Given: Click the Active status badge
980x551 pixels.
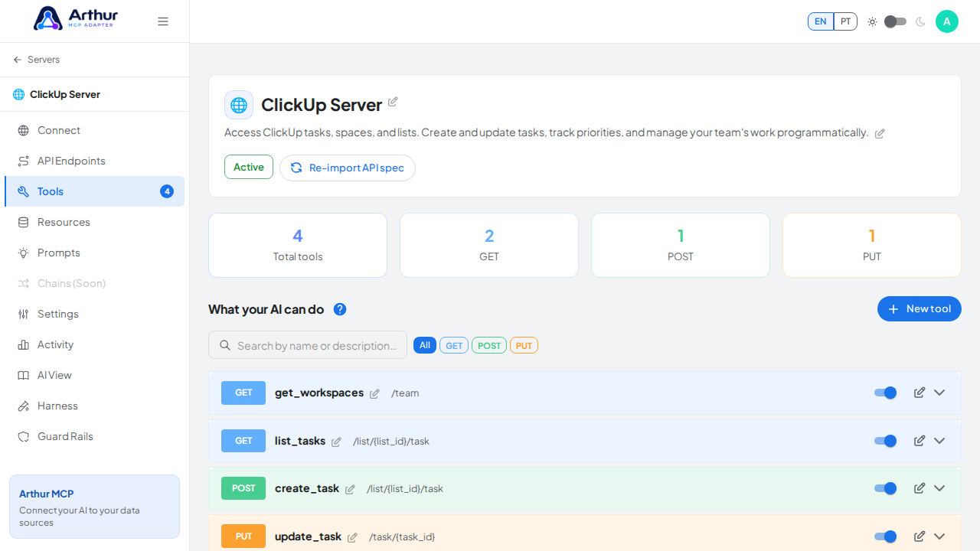Looking at the screenshot, I should pyautogui.click(x=249, y=167).
